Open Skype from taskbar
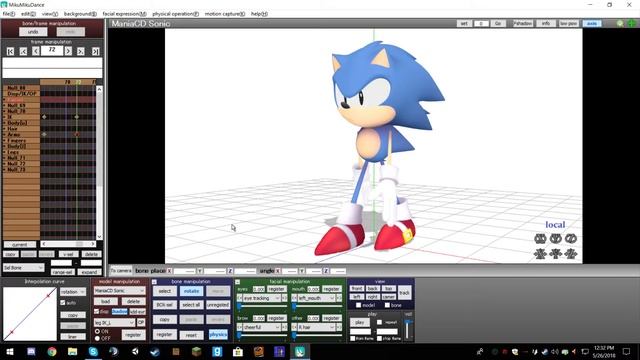 click(93, 351)
